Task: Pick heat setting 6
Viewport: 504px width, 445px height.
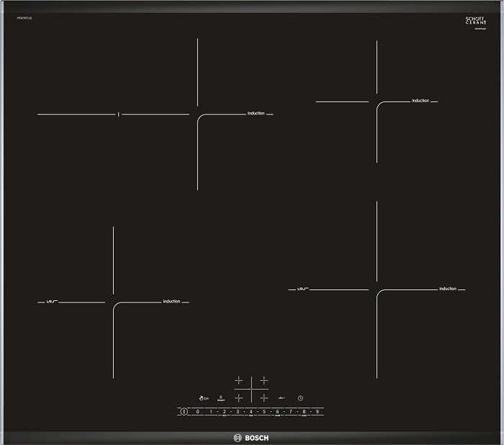Action: pos(277,411)
